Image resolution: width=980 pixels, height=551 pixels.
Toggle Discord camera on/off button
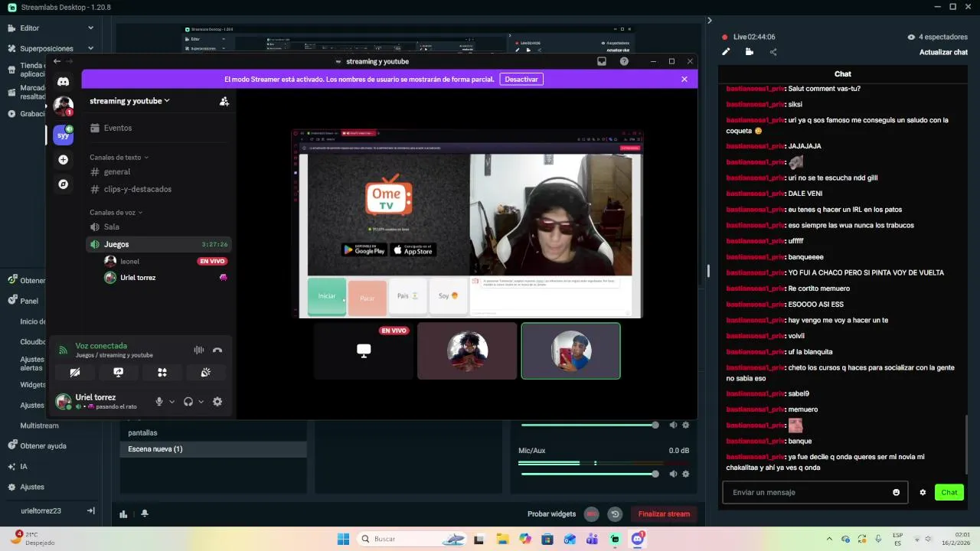point(74,373)
